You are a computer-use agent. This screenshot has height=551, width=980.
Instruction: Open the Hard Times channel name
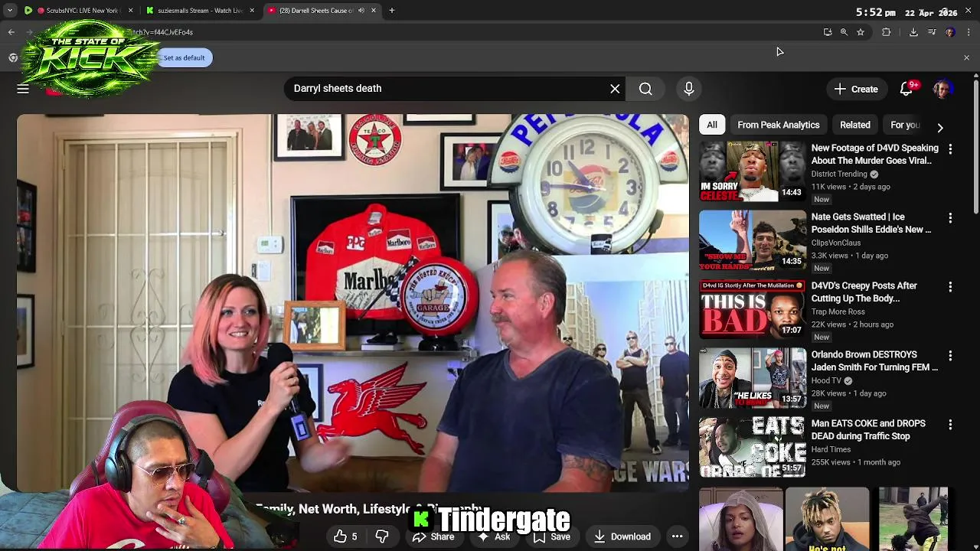831,449
